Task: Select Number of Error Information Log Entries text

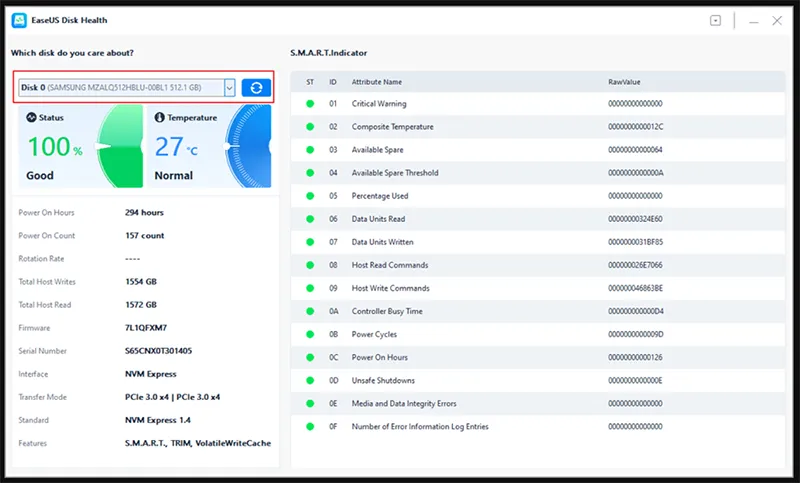Action: (420, 426)
